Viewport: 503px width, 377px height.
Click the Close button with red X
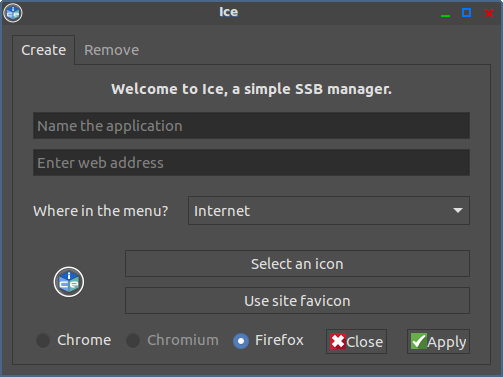356,342
